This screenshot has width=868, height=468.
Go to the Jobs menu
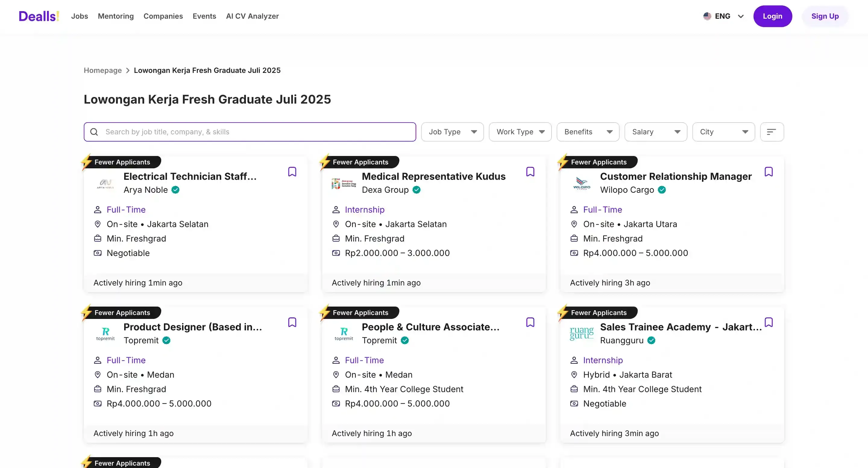pos(80,16)
